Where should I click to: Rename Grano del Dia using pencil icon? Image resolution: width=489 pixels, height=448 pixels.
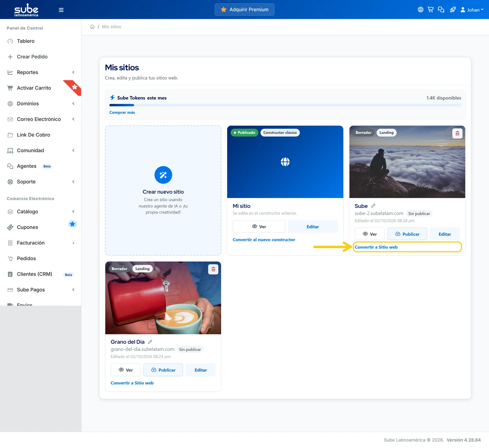[x=150, y=342]
